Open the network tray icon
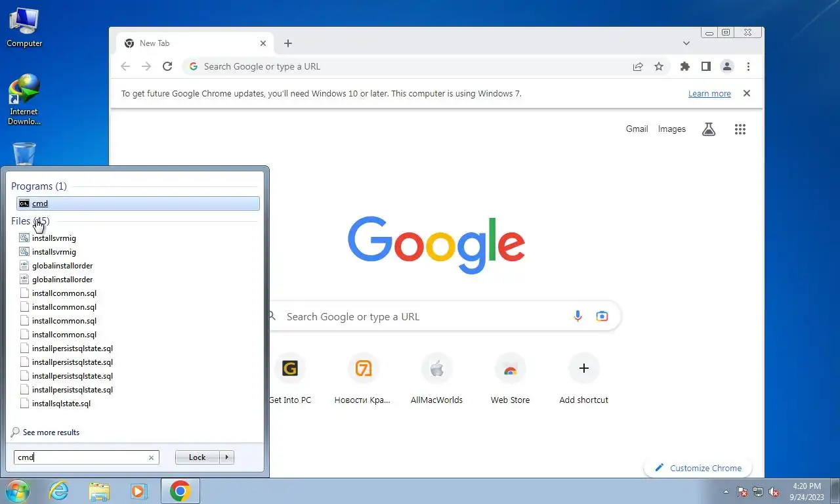Viewport: 840px width, 504px height. 758,492
